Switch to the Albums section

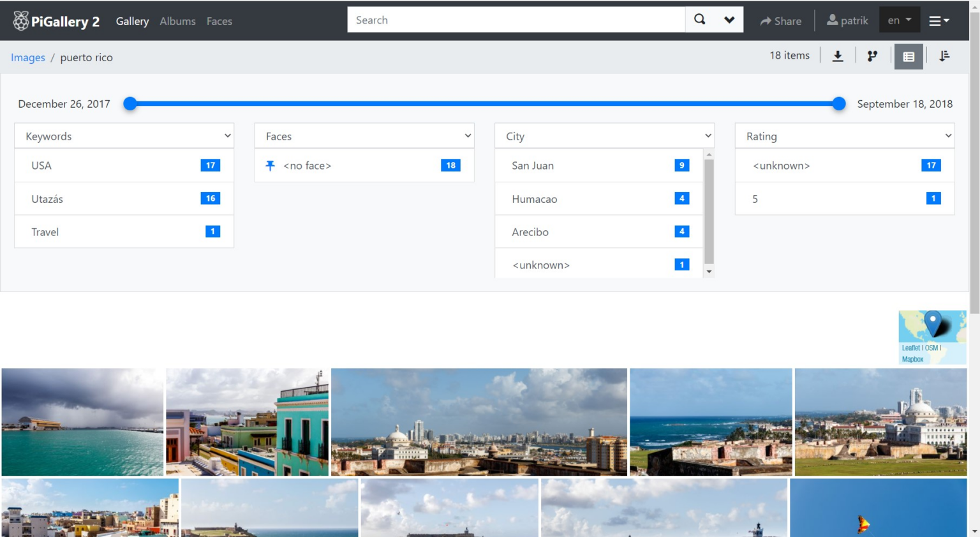click(x=177, y=21)
